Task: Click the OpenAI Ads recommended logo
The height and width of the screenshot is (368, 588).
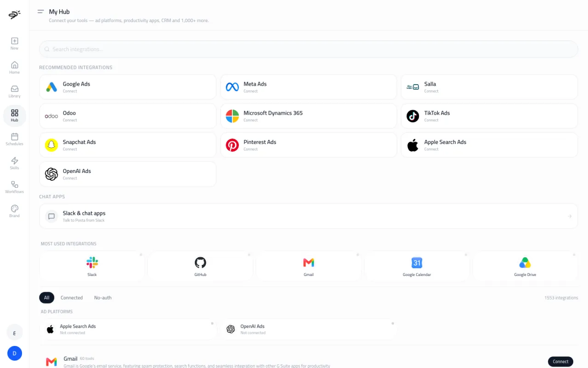Action: coord(51,174)
